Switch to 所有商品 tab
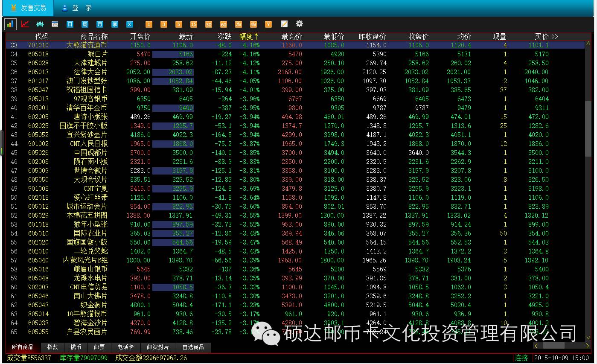Image resolution: width=597 pixels, height=364 pixels. click(23, 347)
